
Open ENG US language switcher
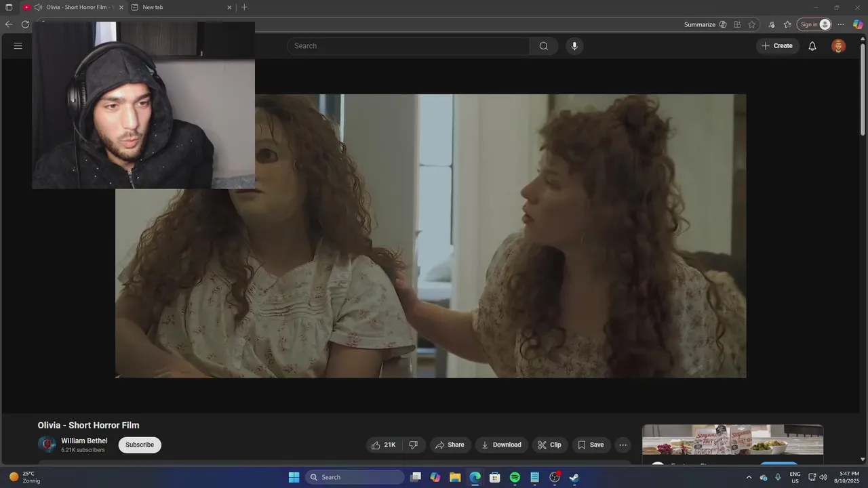tap(795, 477)
